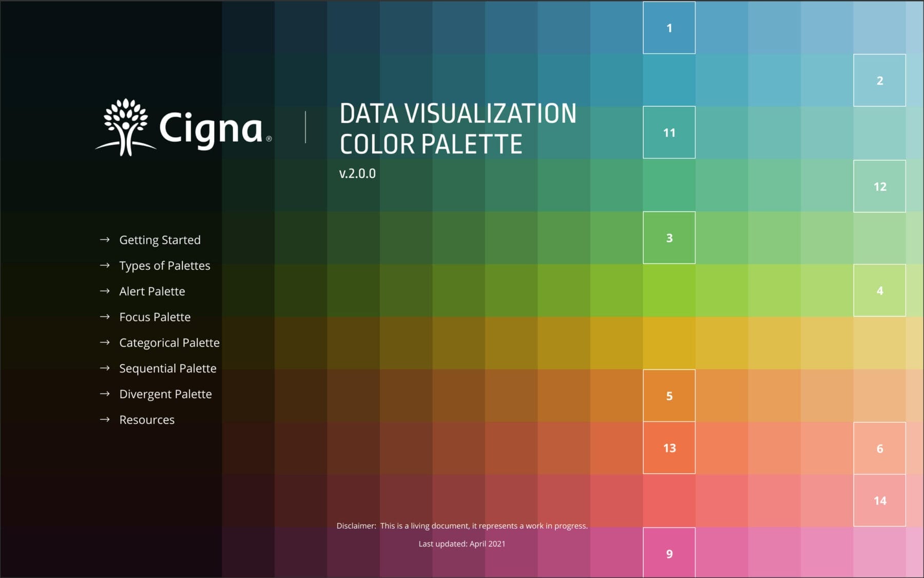Pick the teal swatch numbered 11
The image size is (924, 578).
pyautogui.click(x=669, y=133)
